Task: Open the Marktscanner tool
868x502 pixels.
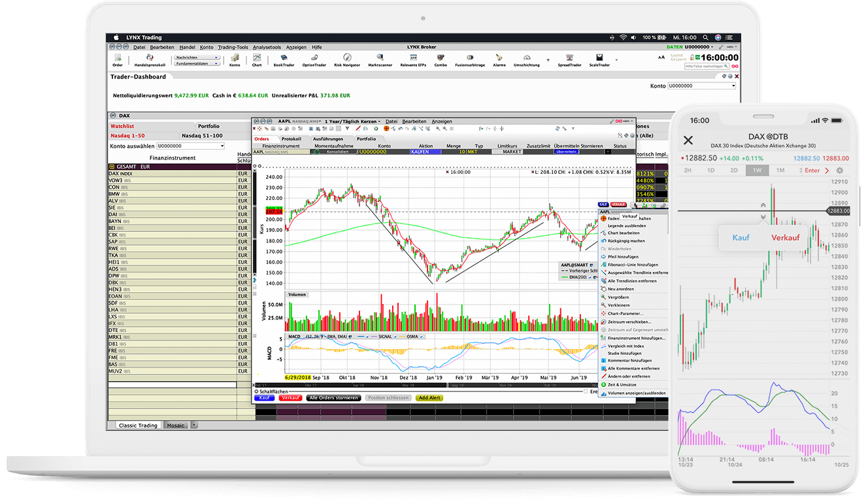Action: point(380,59)
